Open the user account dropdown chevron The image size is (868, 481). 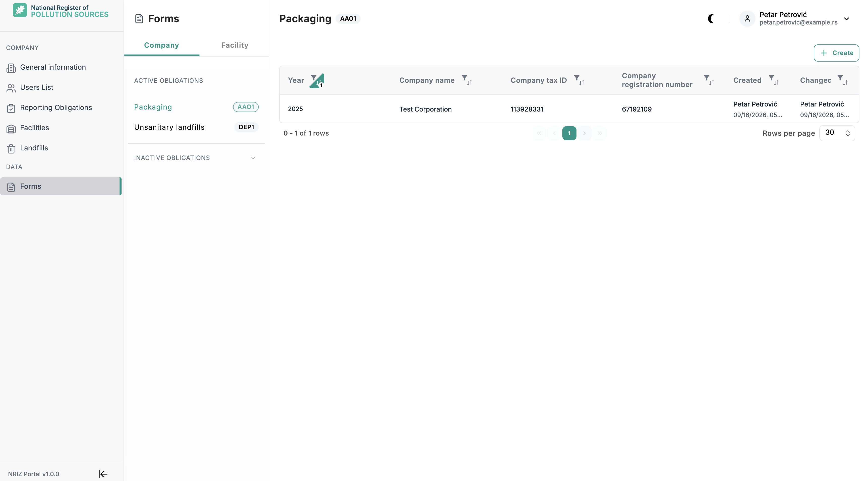tap(847, 19)
